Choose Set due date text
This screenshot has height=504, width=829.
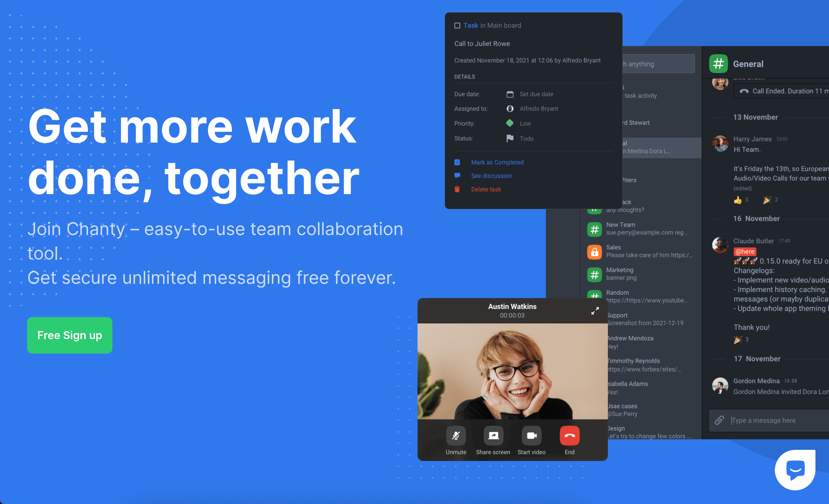[536, 94]
